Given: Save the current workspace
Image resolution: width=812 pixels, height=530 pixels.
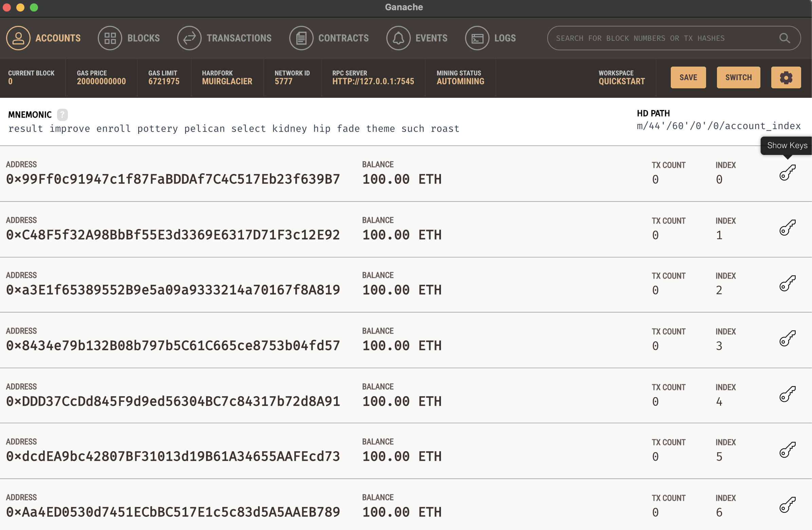Looking at the screenshot, I should point(688,77).
